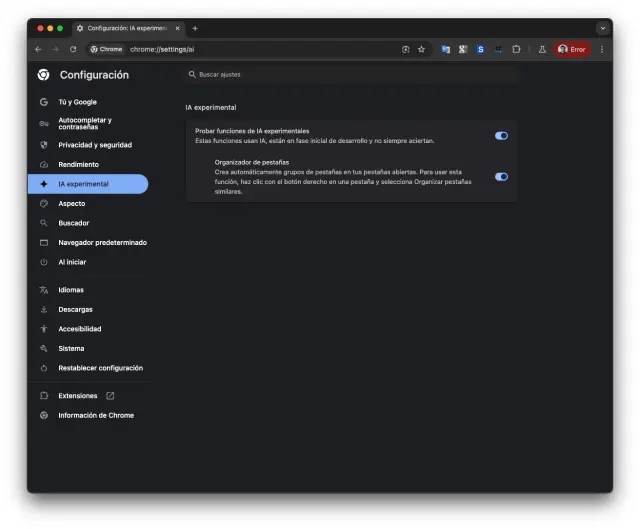The height and width of the screenshot is (529, 640).
Task: Open the Extensions puzzle icon in toolbar
Action: coord(517,49)
